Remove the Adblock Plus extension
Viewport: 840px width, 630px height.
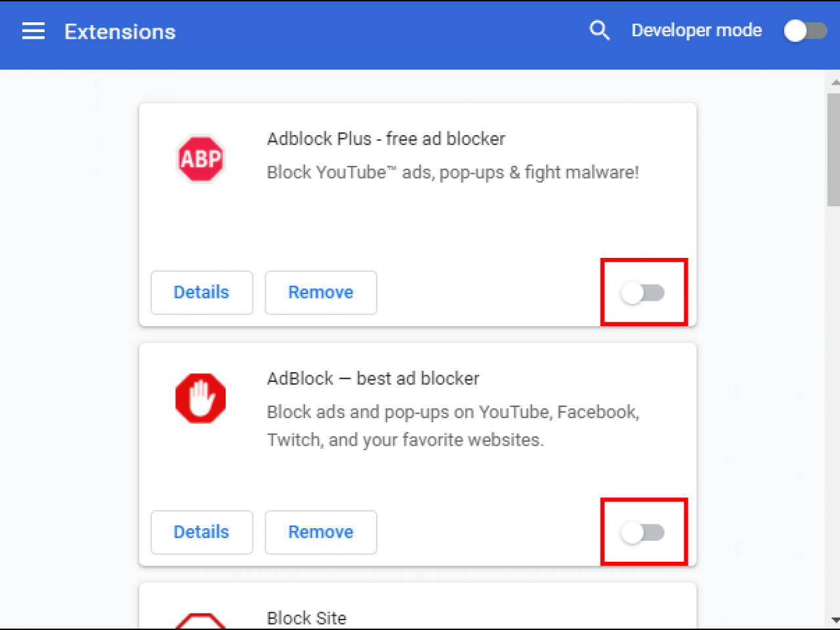pyautogui.click(x=321, y=292)
